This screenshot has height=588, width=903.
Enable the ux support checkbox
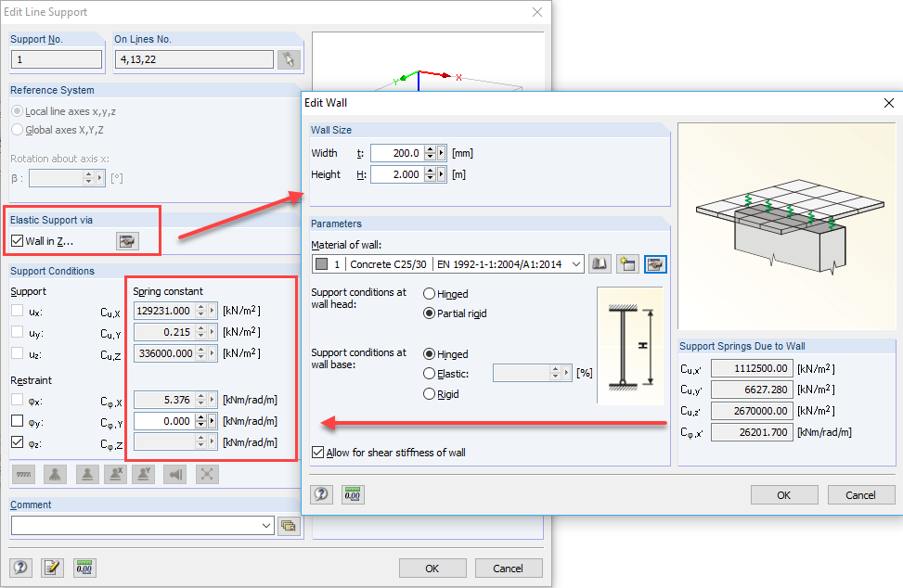point(18,312)
